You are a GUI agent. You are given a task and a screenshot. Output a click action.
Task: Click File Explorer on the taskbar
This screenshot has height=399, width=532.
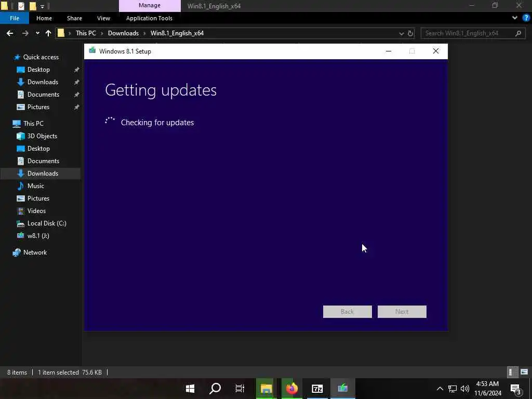pos(267,389)
